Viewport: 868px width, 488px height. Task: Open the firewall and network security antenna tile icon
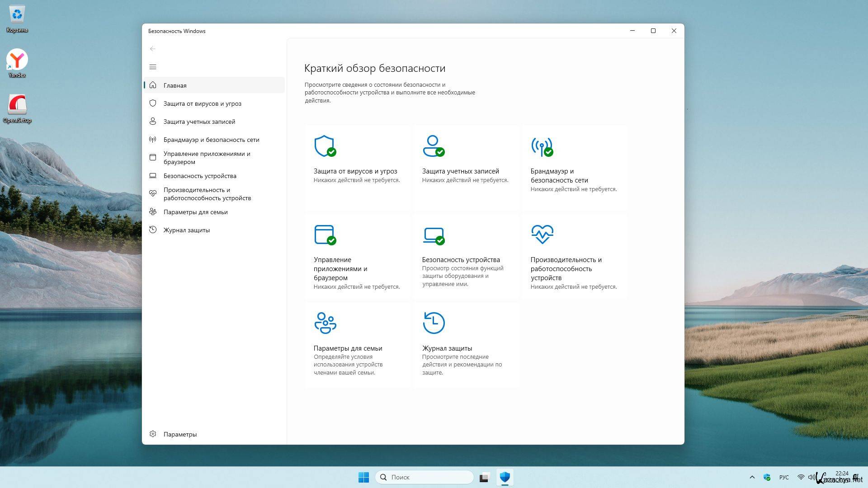coord(542,146)
